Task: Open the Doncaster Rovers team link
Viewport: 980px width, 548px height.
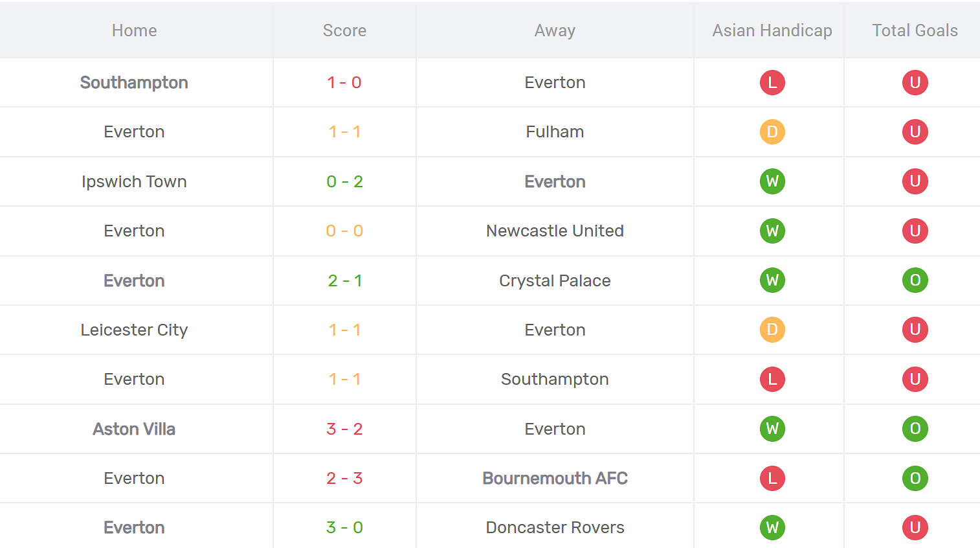Action: [x=555, y=527]
